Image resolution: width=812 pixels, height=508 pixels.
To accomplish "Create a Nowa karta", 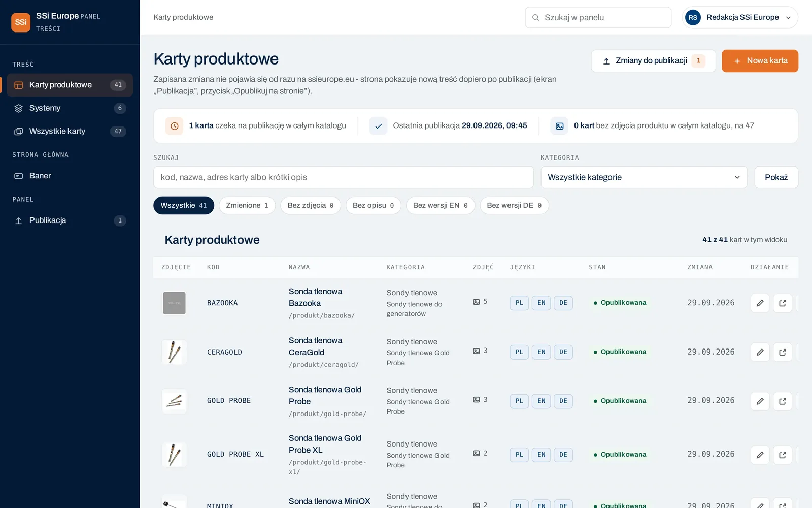I will 760,61.
